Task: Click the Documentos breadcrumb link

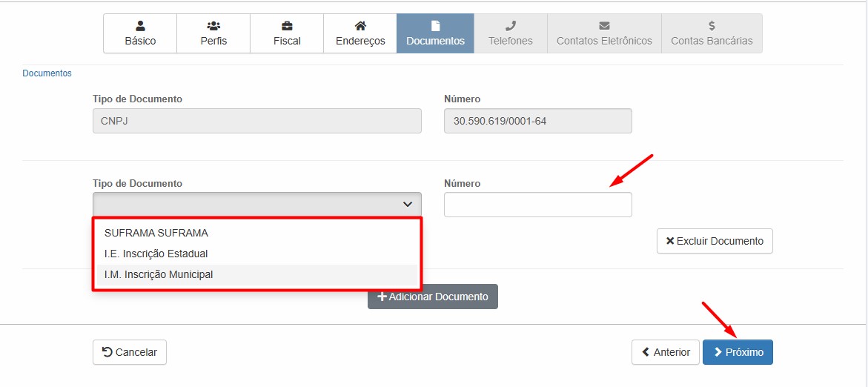Action: tap(47, 73)
